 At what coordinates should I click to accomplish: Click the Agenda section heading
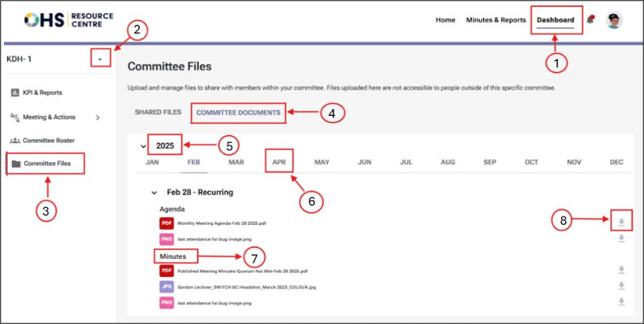(172, 209)
